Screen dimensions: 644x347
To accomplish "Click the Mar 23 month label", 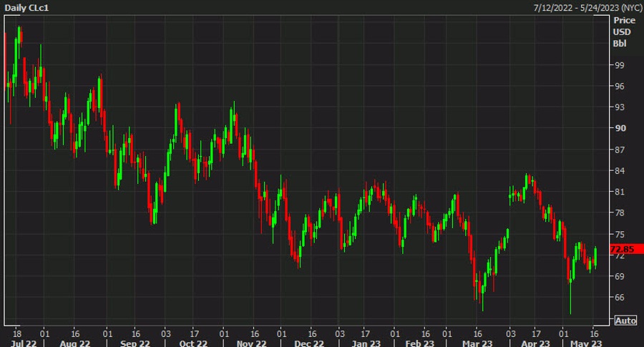I will tap(477, 343).
